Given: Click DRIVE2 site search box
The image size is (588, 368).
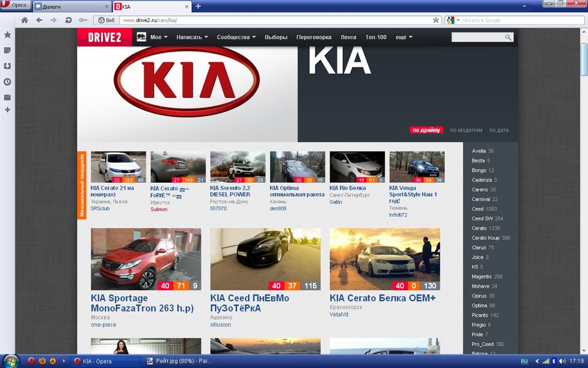Looking at the screenshot, I should click(x=477, y=37).
